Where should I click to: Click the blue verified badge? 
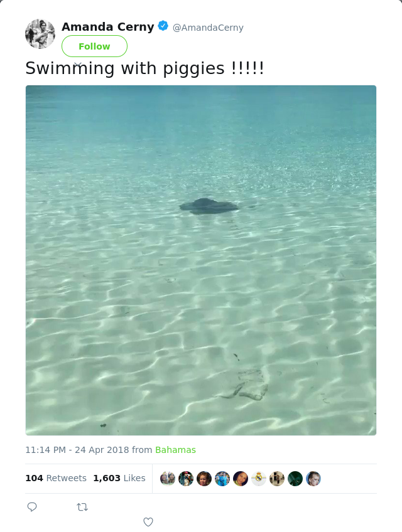coord(163,26)
